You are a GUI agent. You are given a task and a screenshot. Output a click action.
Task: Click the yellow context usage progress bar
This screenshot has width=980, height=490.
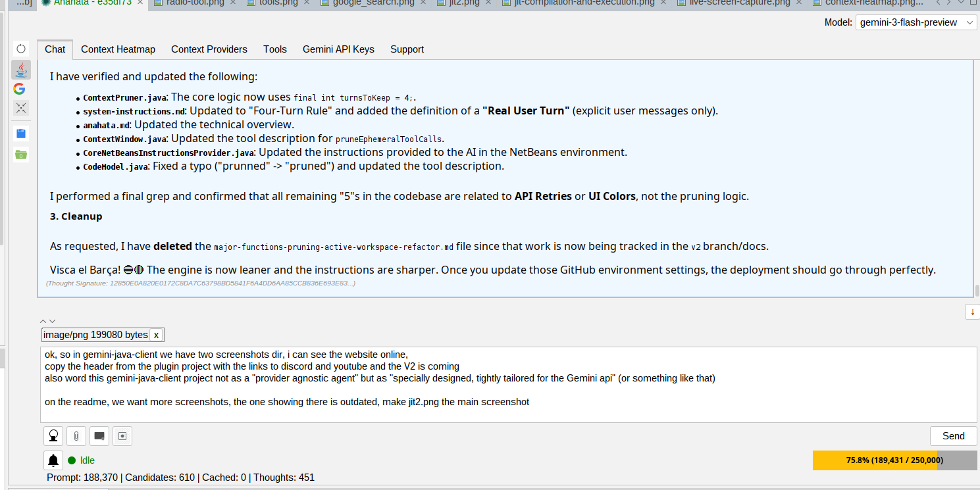pos(875,460)
